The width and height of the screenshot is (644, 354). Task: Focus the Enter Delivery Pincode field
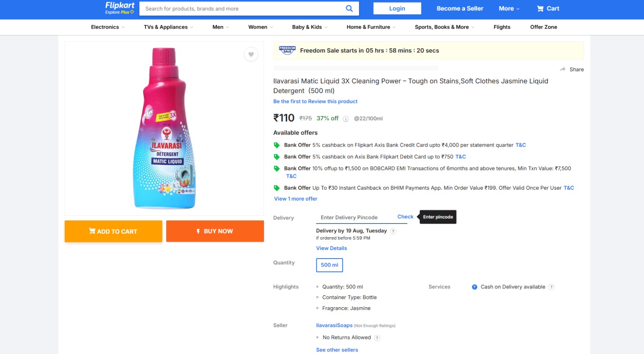pyautogui.click(x=354, y=217)
